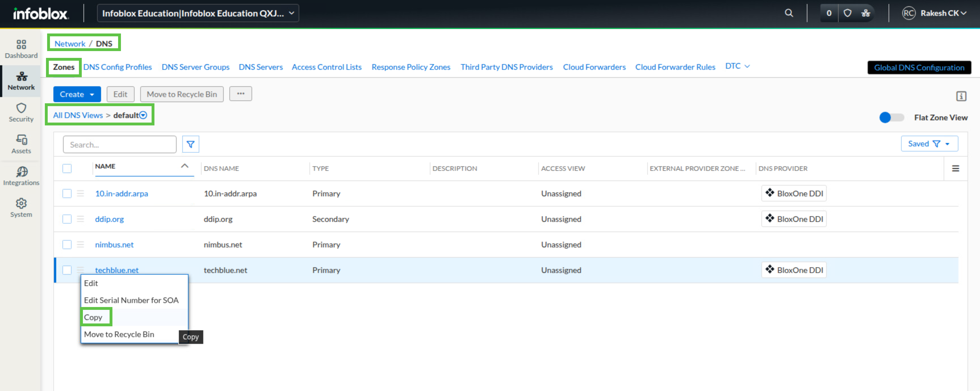
Task: Toggle the Flat Zone View switch
Action: 891,117
